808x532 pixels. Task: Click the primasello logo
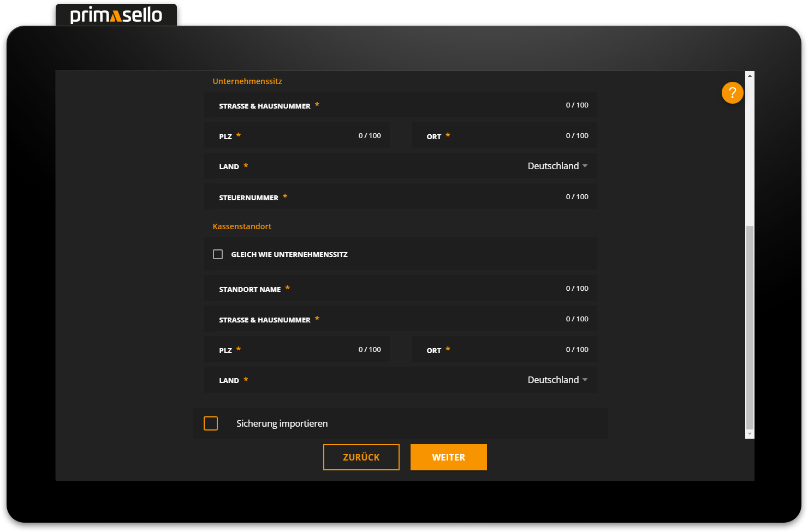coord(116,15)
